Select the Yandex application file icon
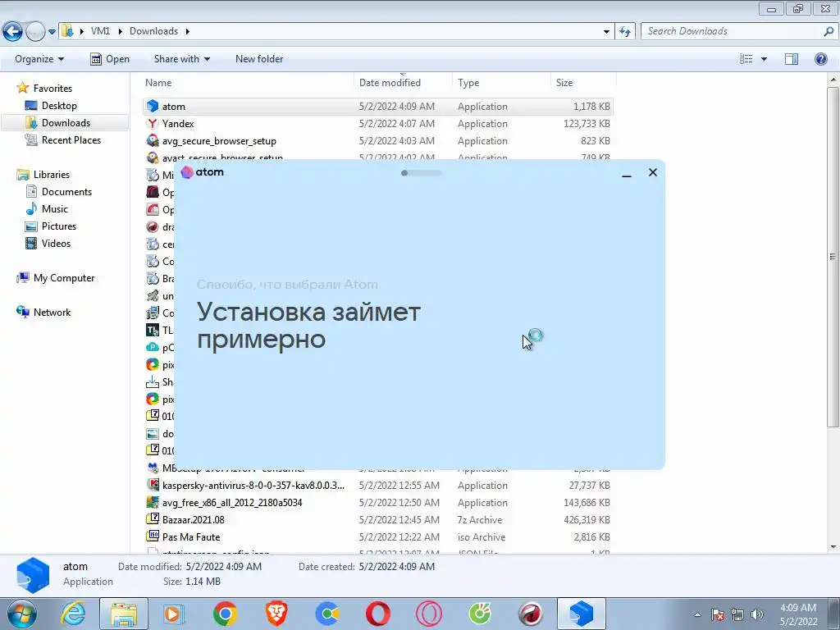 (x=153, y=123)
